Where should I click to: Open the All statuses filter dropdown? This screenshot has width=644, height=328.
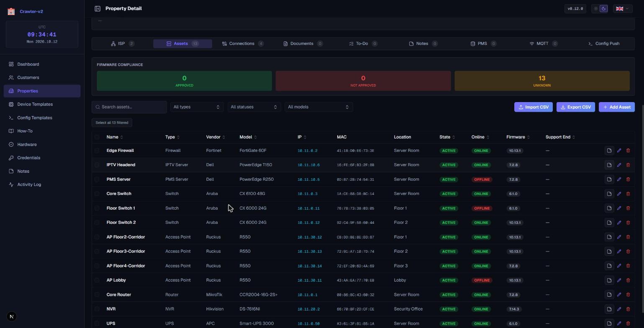tap(254, 107)
